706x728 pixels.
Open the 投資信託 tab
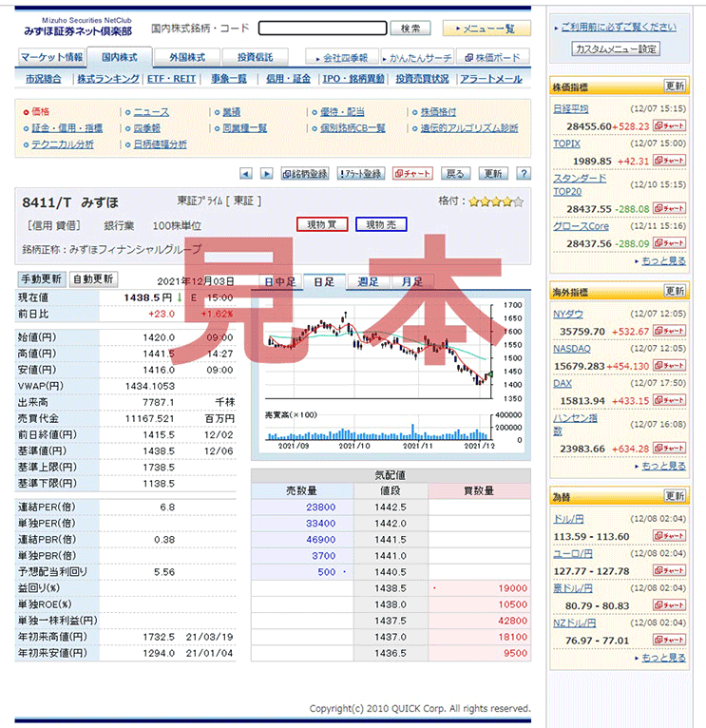[256, 58]
